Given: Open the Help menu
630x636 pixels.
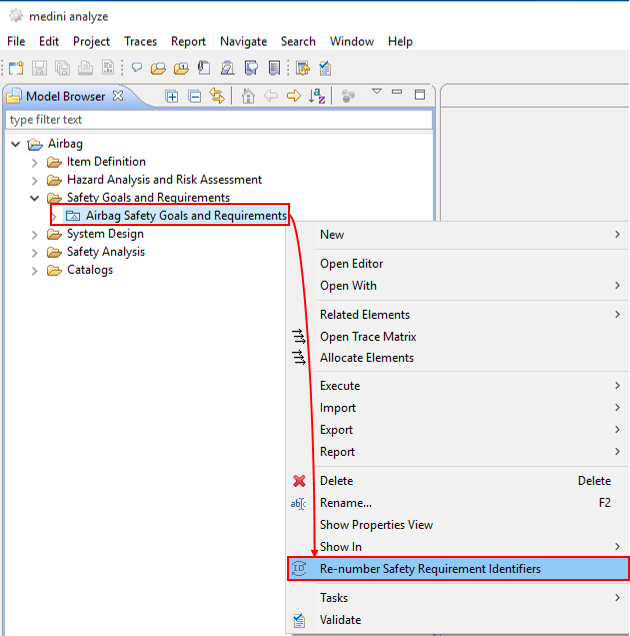Looking at the screenshot, I should pos(400,41).
